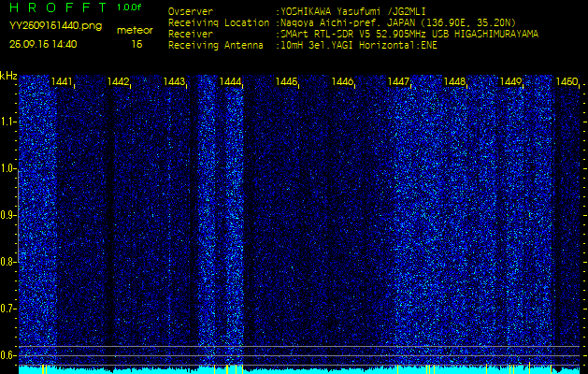Select the Nagoya Aichi-pref. JAPAN location text

(x=396, y=22)
